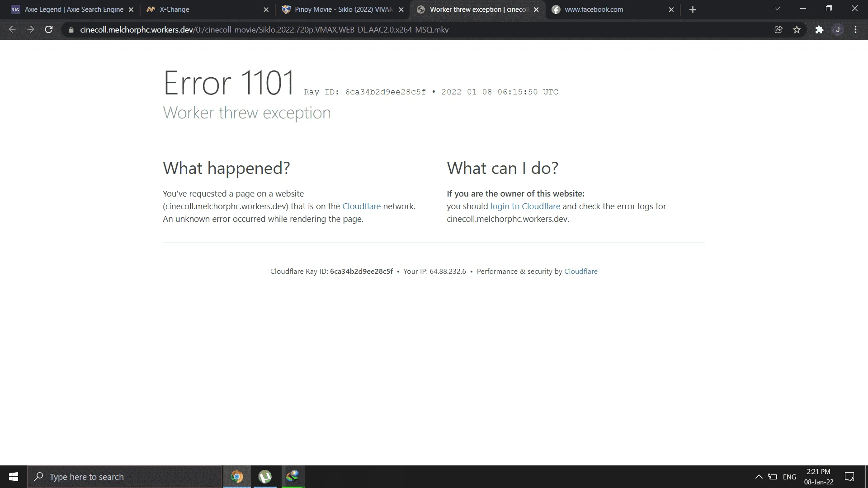The width and height of the screenshot is (868, 488).
Task: Open Internet Download Manager taskbar icon
Action: click(293, 477)
